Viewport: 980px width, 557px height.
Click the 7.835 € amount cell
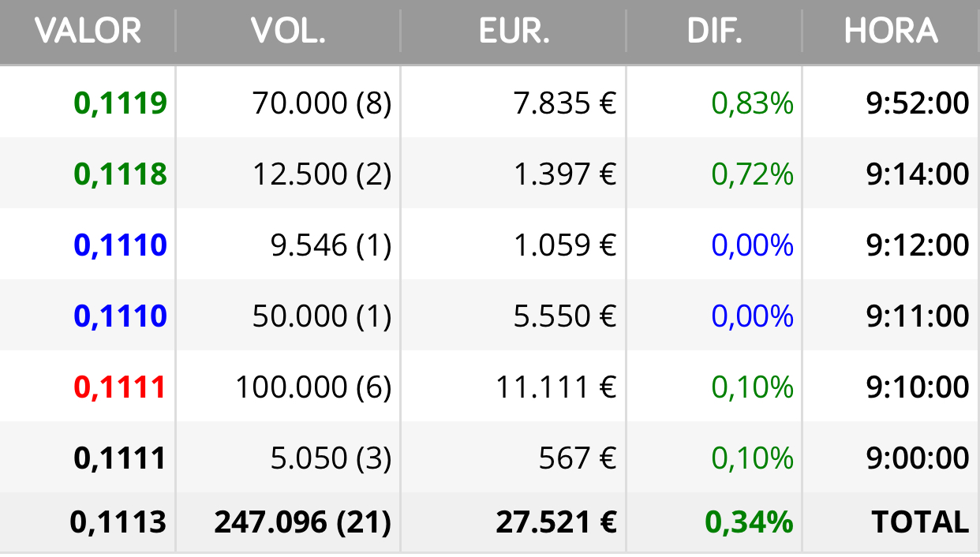pos(564,103)
